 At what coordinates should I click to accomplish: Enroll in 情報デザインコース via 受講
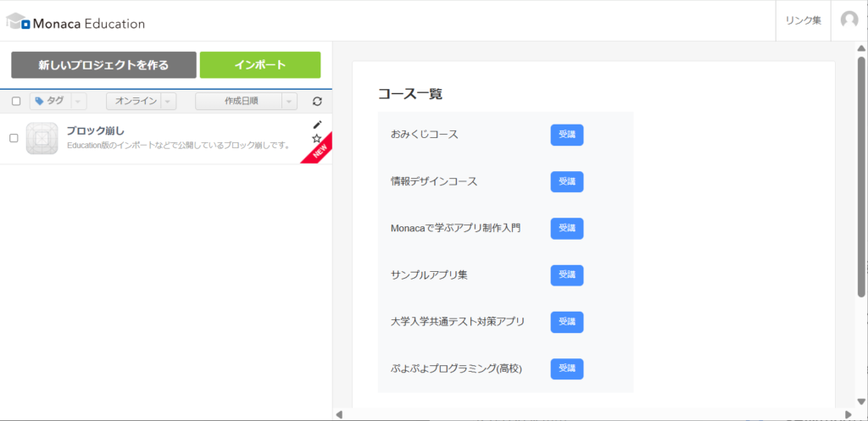tap(566, 181)
